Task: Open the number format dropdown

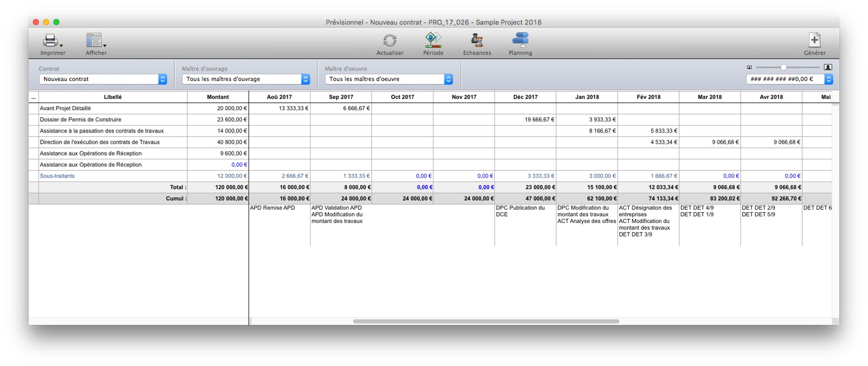Action: point(789,79)
